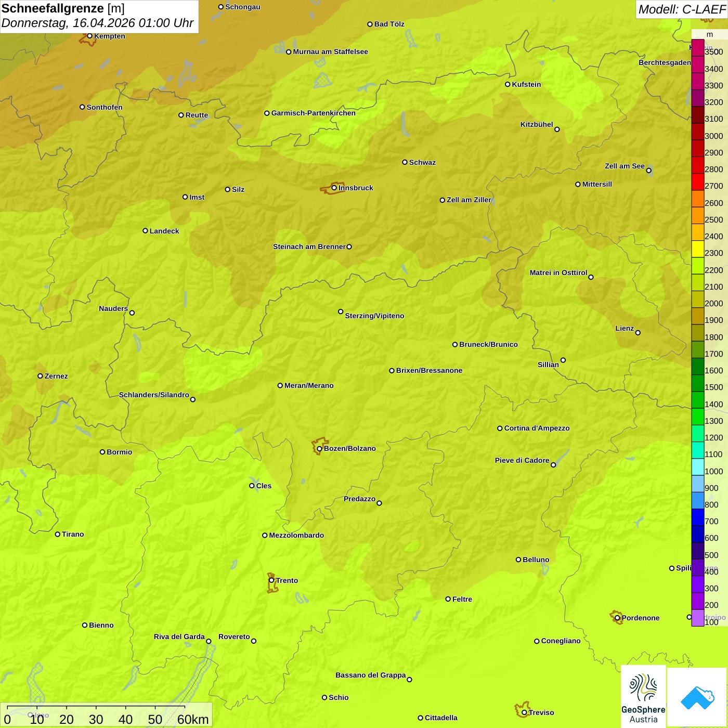Click the Sonthofen marker dot
The width and height of the screenshot is (728, 728).
(x=82, y=107)
